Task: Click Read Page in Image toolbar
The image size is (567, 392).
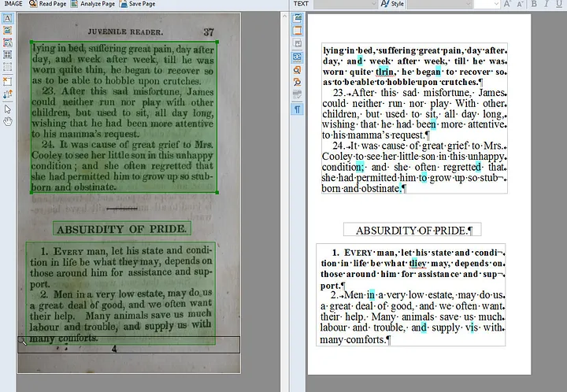Action: tap(48, 4)
